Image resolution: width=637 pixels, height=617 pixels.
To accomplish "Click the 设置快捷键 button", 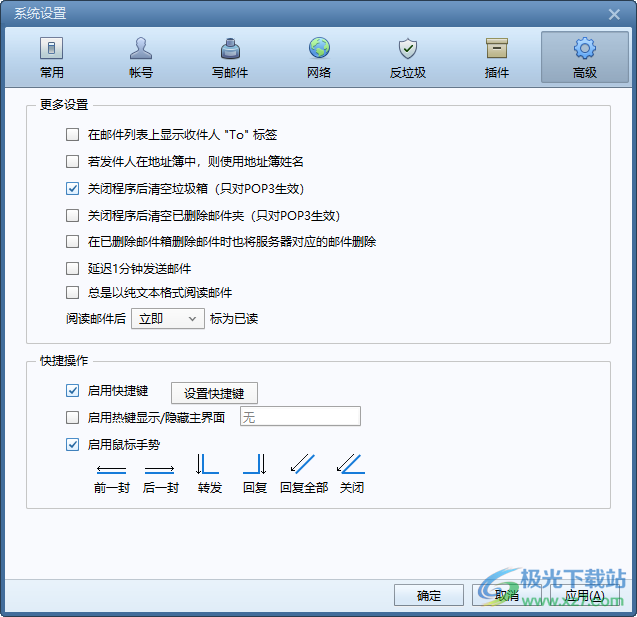I will click(214, 393).
